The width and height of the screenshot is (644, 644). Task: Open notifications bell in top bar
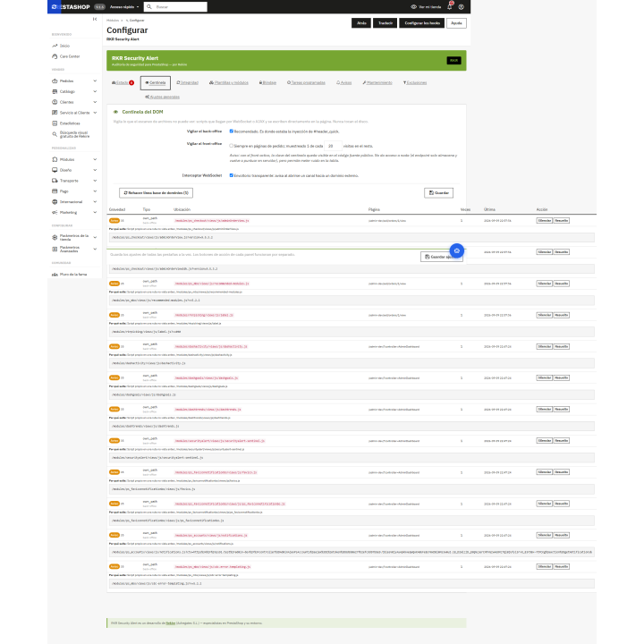point(450,6)
